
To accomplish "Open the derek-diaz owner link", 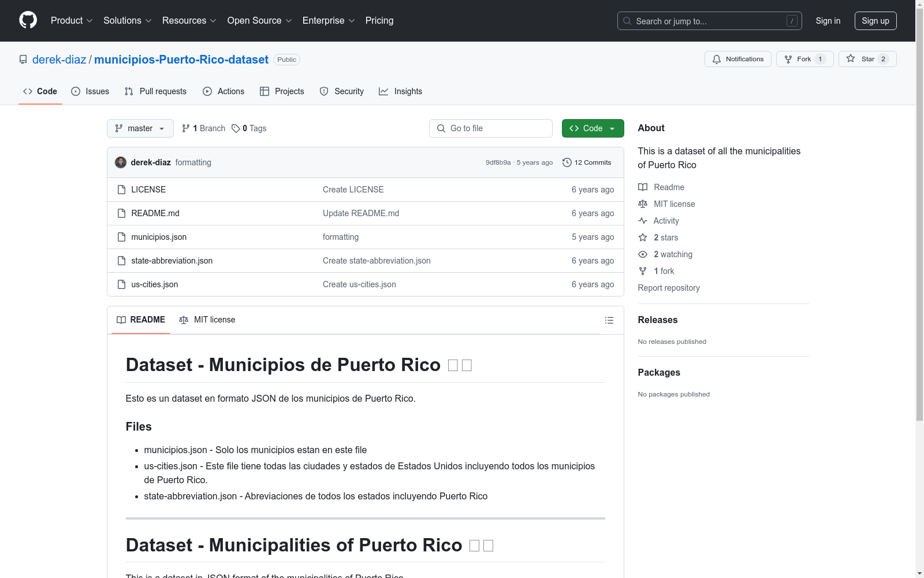I will (x=59, y=60).
